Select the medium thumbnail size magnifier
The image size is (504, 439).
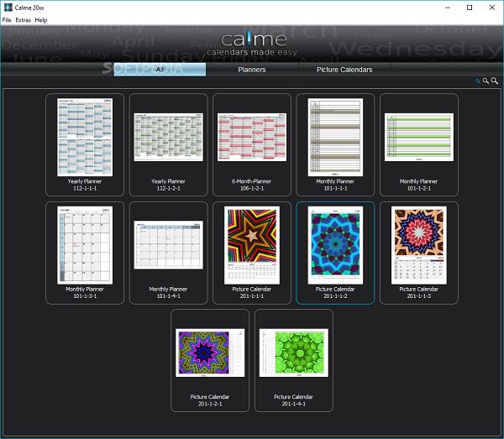(x=486, y=81)
